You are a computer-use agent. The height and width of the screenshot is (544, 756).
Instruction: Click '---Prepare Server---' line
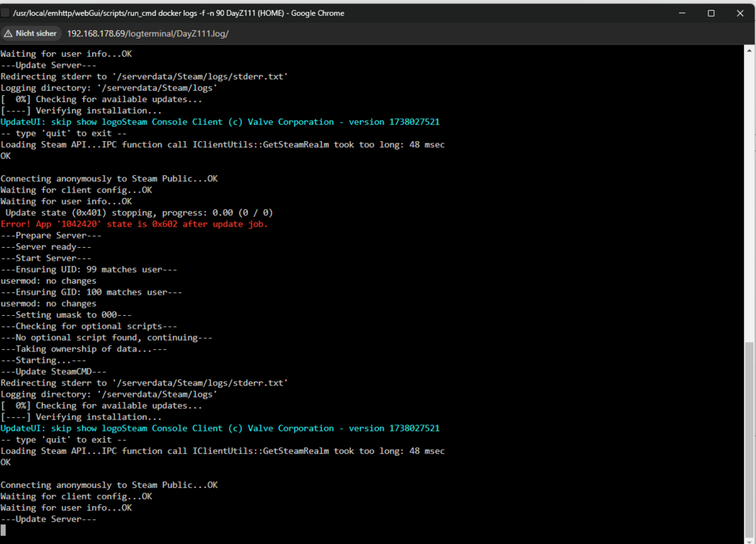click(51, 235)
